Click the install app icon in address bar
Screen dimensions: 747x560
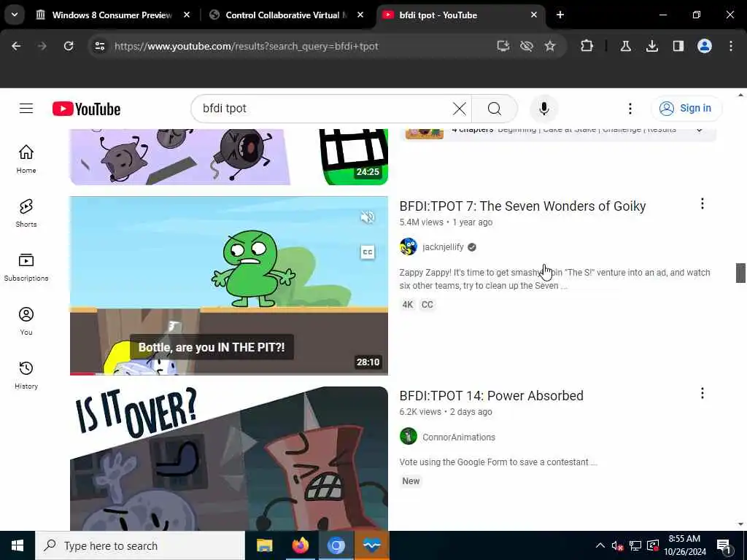coord(503,46)
